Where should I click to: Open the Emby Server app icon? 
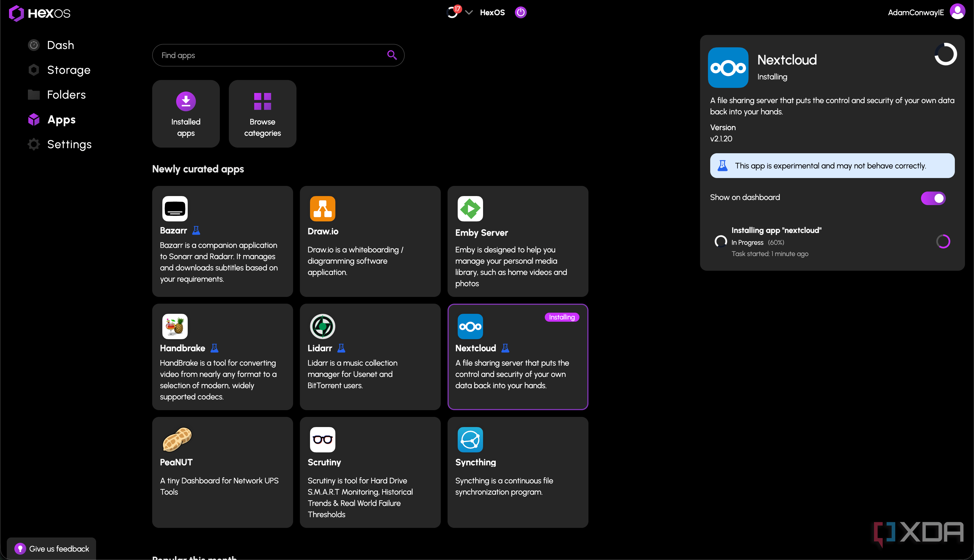tap(470, 208)
